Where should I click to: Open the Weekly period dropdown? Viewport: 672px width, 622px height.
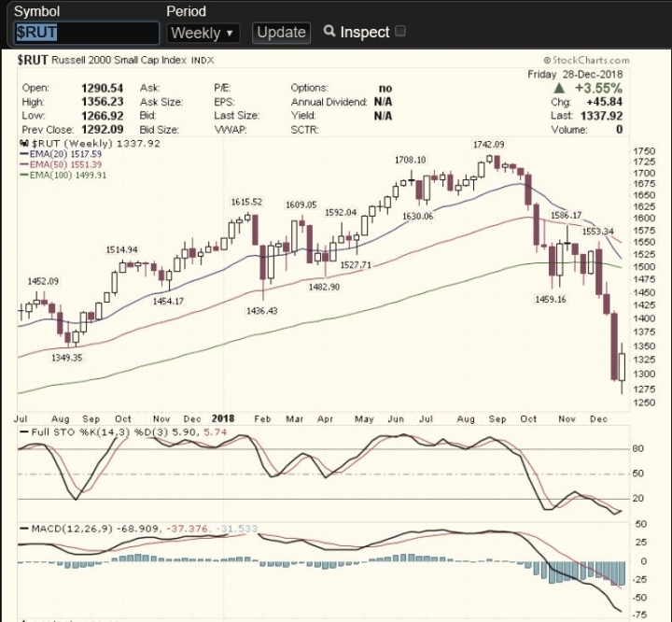[x=203, y=33]
